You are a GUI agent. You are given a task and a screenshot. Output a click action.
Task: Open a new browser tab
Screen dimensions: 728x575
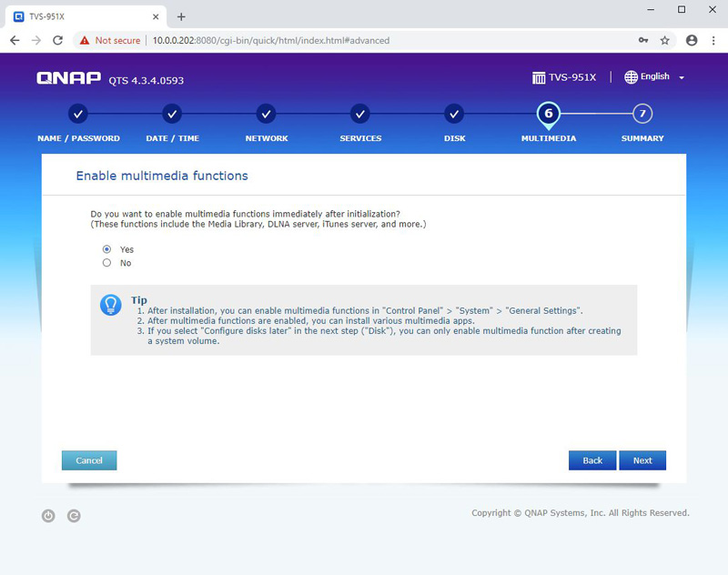coord(181,16)
